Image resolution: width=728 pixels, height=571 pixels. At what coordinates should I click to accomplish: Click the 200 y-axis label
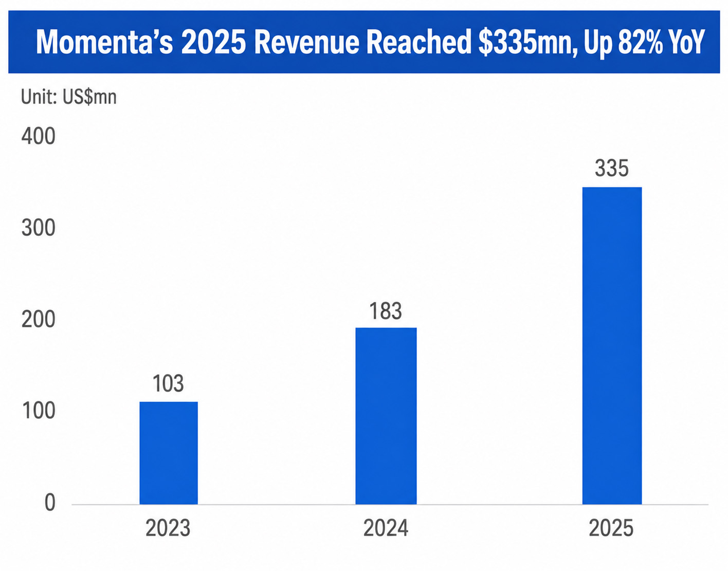pos(39,319)
